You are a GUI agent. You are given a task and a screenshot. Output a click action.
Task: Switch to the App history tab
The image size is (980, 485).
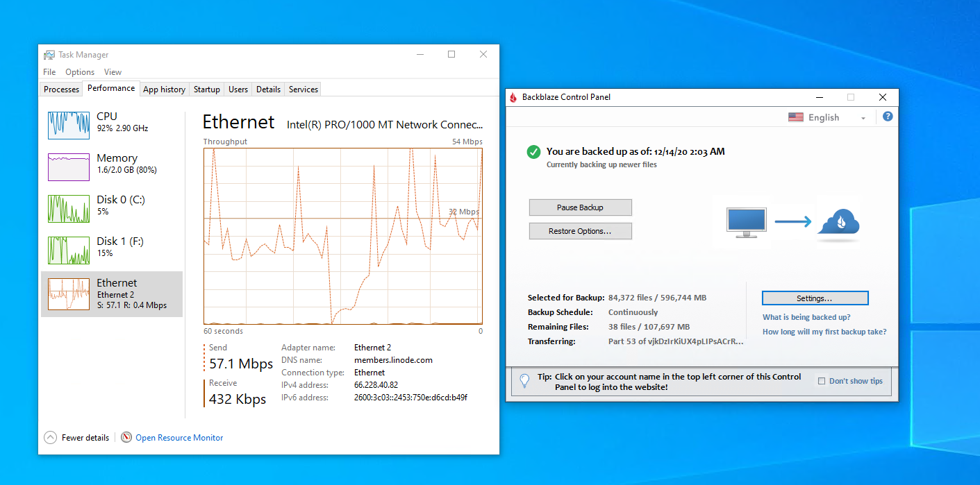point(164,90)
